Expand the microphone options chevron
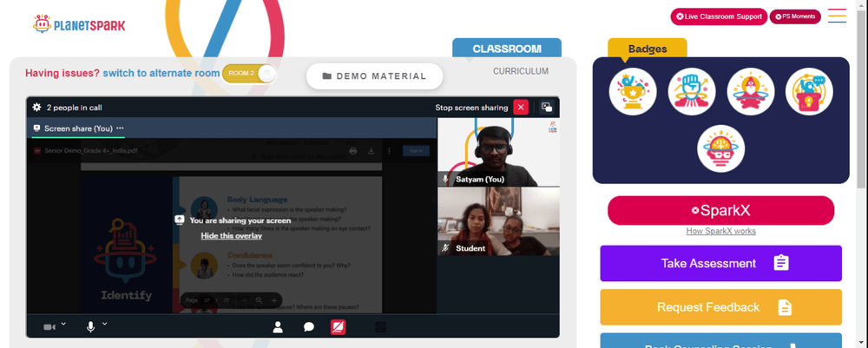This screenshot has height=348, width=868. coord(105,324)
